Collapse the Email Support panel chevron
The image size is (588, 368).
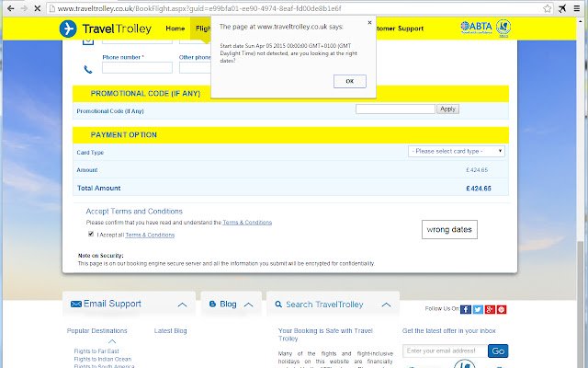(182, 305)
